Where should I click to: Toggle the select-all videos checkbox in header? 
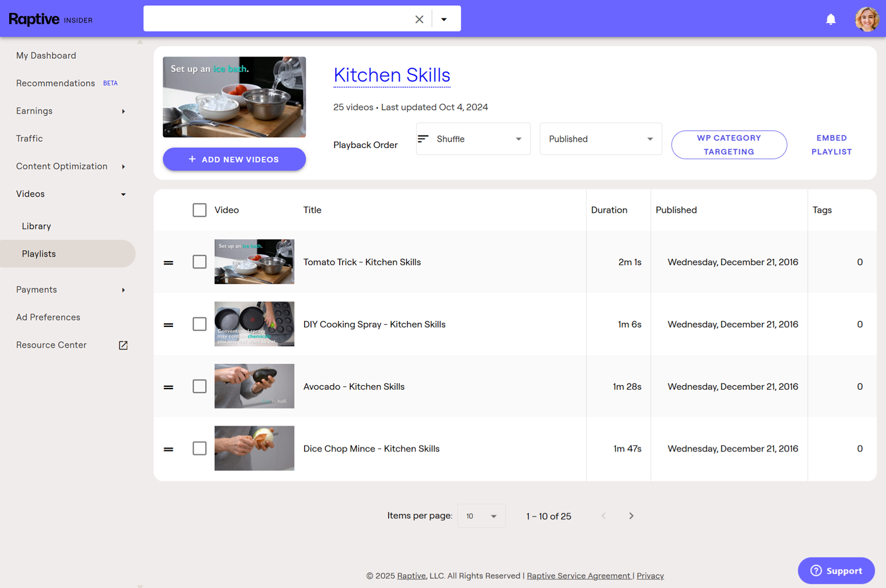point(200,210)
